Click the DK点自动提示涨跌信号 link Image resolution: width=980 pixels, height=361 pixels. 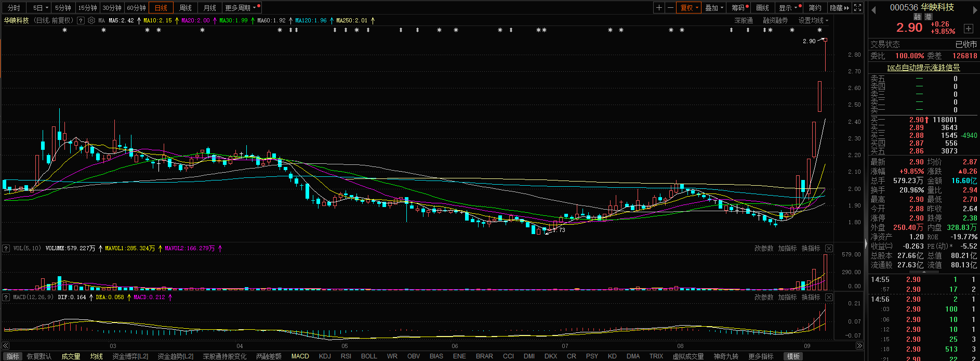[923, 68]
